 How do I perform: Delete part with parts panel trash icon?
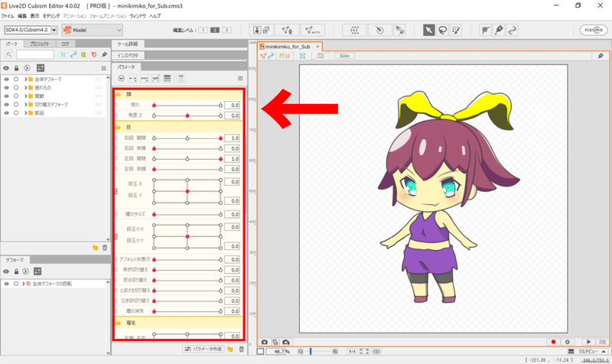105,248
